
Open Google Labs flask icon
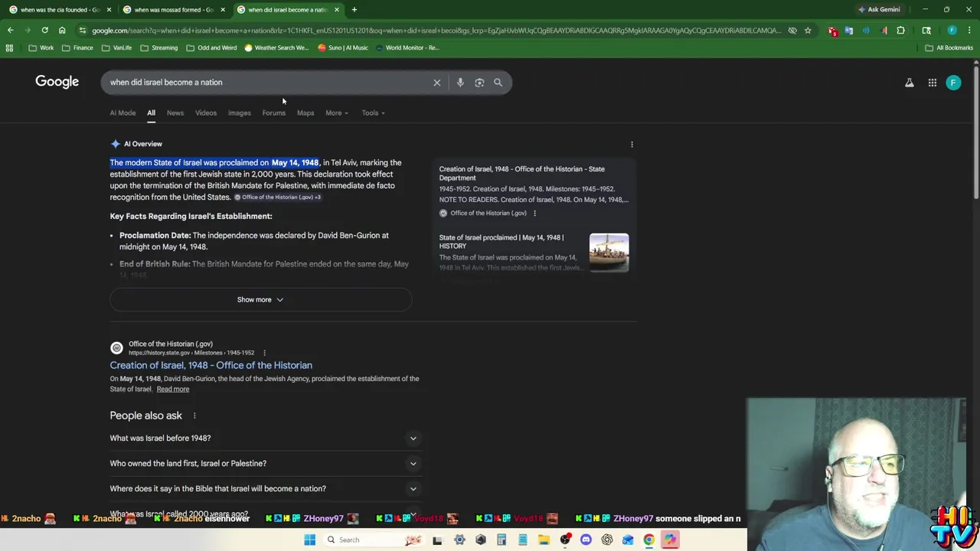coord(910,83)
